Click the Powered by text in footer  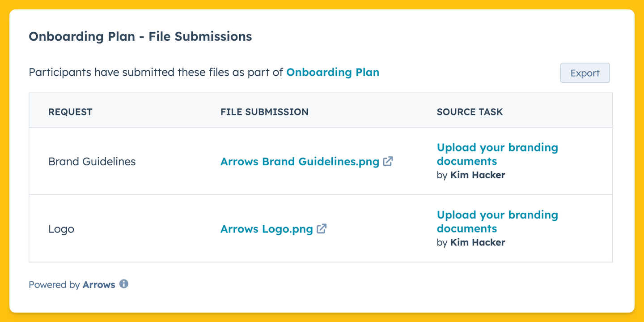pos(54,284)
